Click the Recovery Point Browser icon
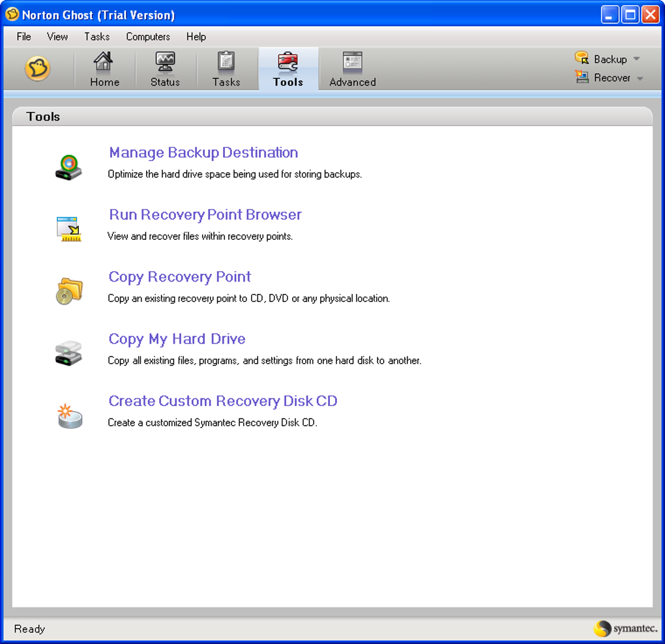665x644 pixels. [x=68, y=229]
